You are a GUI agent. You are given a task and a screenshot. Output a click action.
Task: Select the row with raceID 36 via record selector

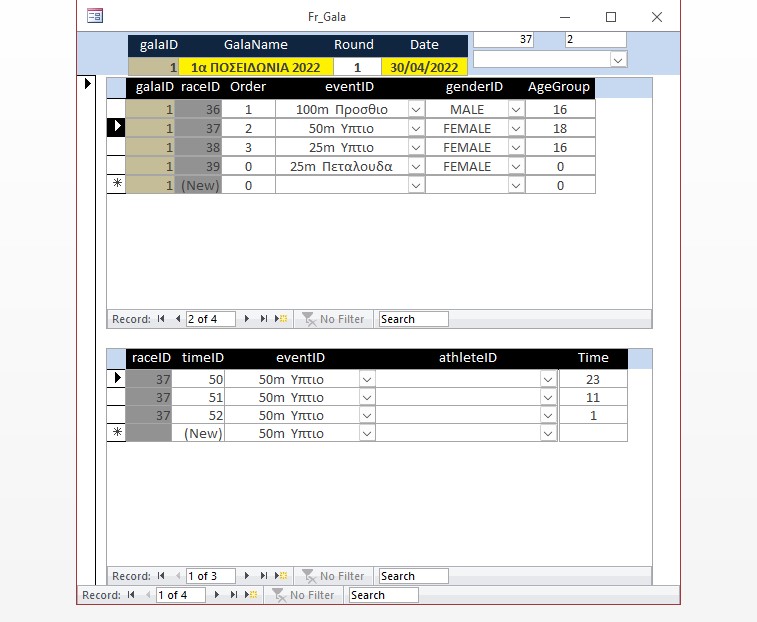click(116, 109)
